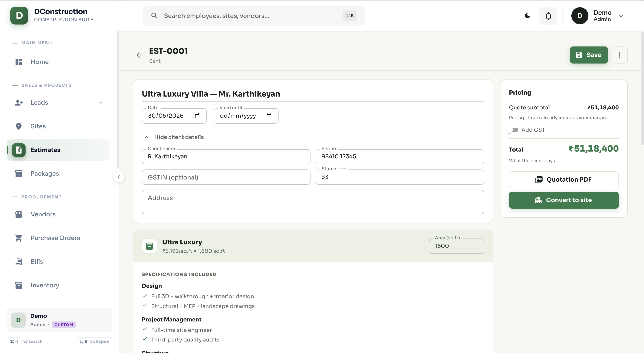Click the Ultra Luxury package icon
This screenshot has width=644, height=353.
pos(149,246)
